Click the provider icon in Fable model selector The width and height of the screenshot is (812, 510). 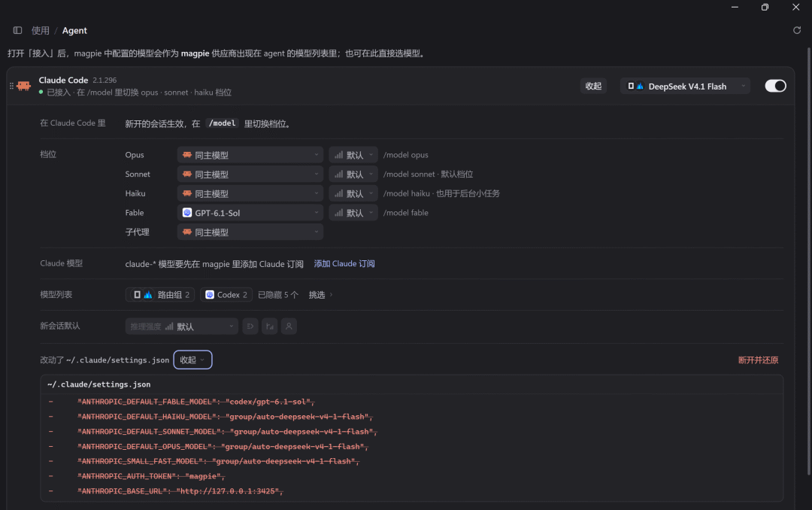pyautogui.click(x=187, y=213)
